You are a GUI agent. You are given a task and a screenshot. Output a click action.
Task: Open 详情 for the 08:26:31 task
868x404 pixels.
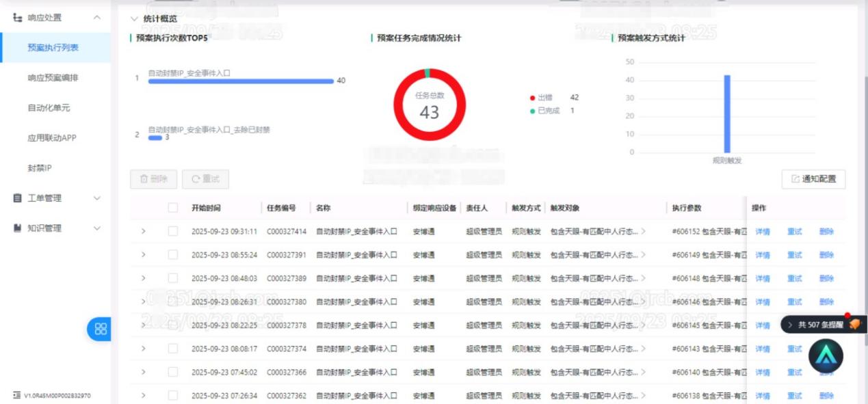point(763,301)
